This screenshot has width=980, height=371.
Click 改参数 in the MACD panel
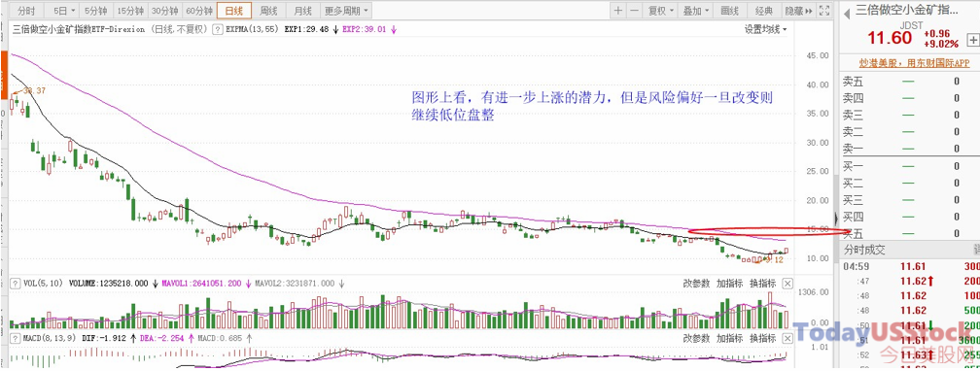696,338
